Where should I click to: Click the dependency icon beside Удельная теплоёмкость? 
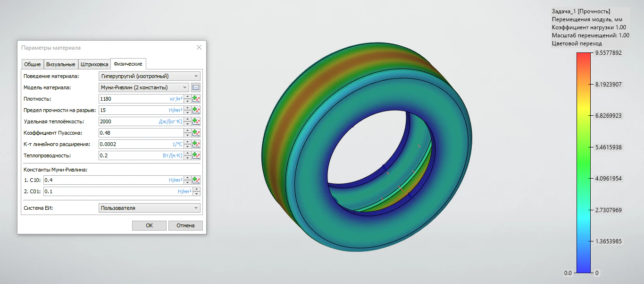click(196, 121)
